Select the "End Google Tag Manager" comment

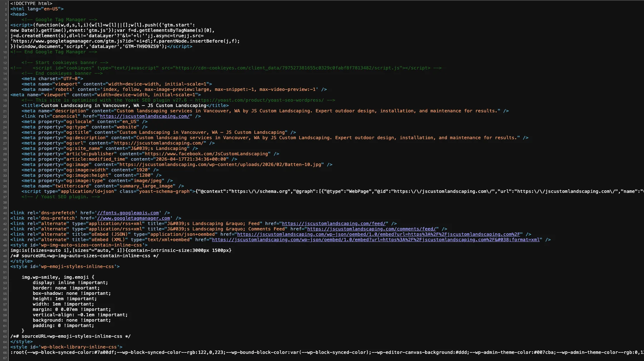point(54,52)
